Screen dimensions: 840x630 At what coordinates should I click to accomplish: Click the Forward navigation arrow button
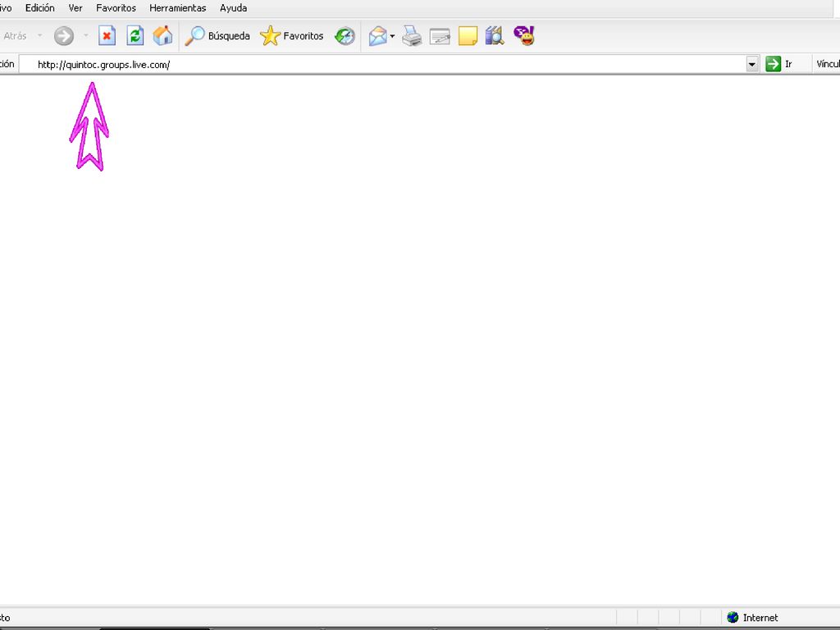tap(64, 36)
